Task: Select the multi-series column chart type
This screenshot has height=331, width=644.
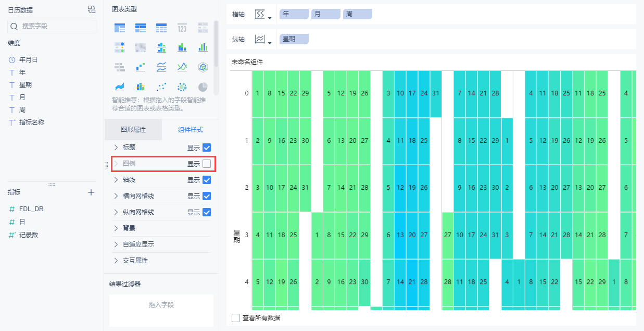Action: point(203,47)
